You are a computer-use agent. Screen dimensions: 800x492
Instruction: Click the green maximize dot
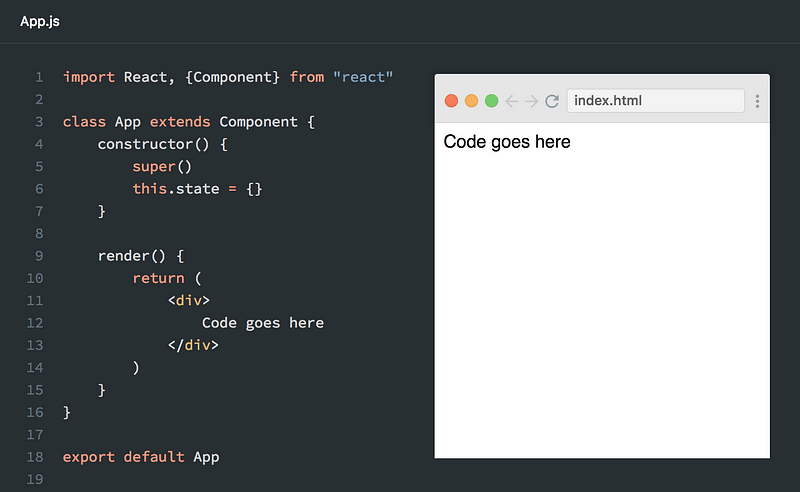click(x=491, y=101)
